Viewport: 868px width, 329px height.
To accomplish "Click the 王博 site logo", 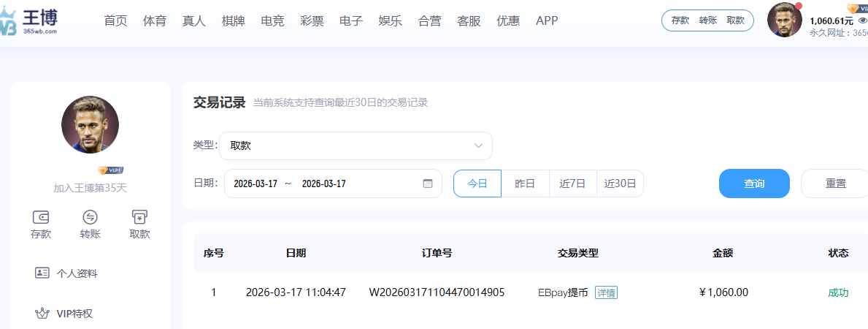I will point(30,20).
